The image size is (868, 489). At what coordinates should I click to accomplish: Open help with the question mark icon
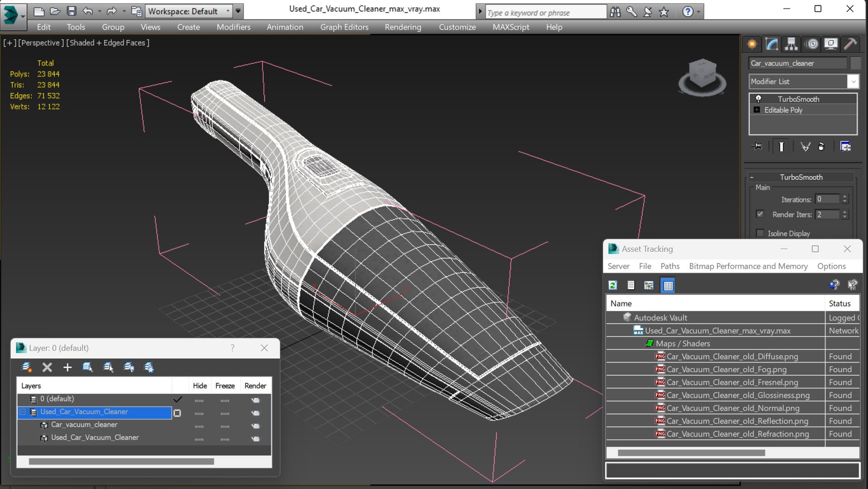[x=688, y=12]
